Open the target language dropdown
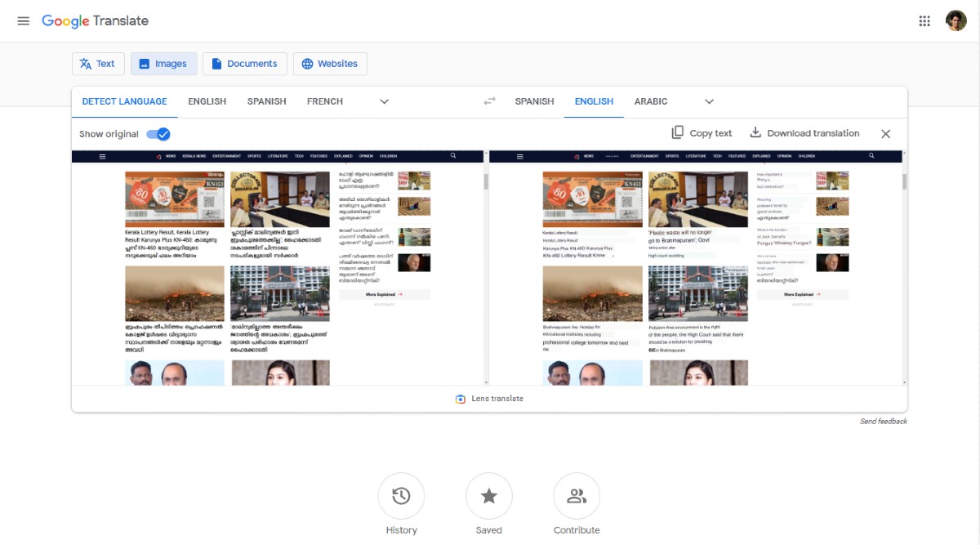980x545 pixels. (x=708, y=101)
